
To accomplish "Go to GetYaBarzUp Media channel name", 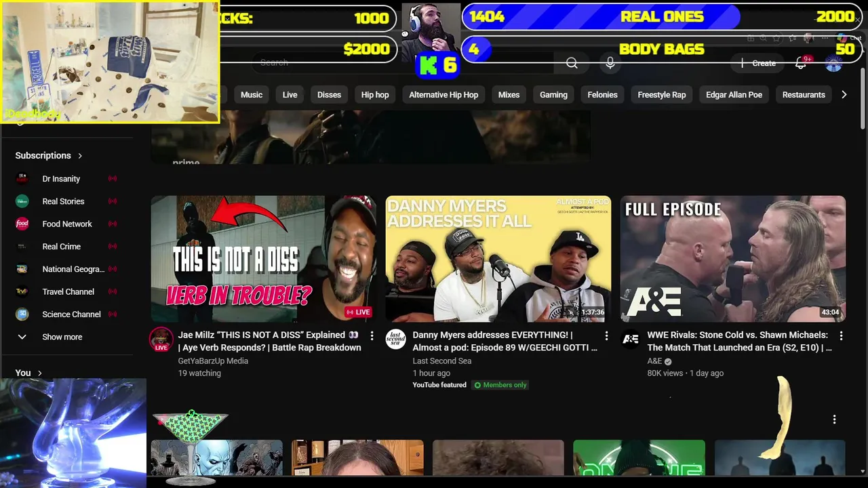I will (213, 361).
